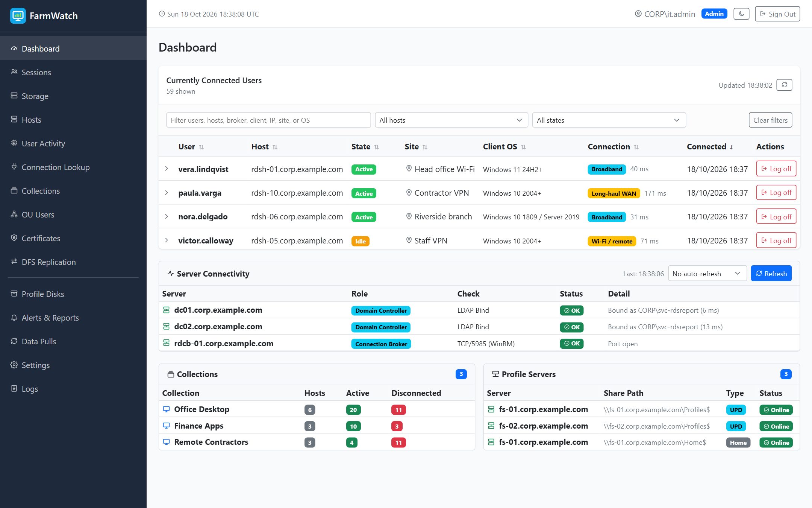812x508 pixels.
Task: Open the No auto-refresh dropdown
Action: (x=707, y=274)
